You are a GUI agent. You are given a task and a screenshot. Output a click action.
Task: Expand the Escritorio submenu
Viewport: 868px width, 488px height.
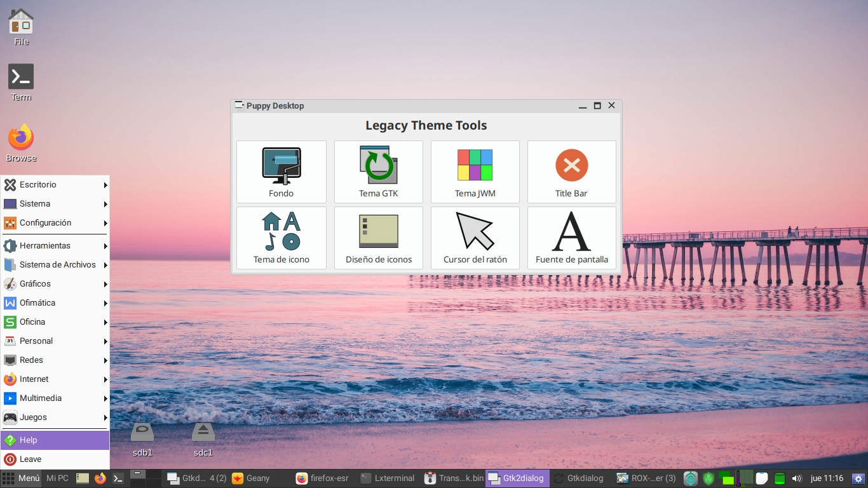(55, 185)
